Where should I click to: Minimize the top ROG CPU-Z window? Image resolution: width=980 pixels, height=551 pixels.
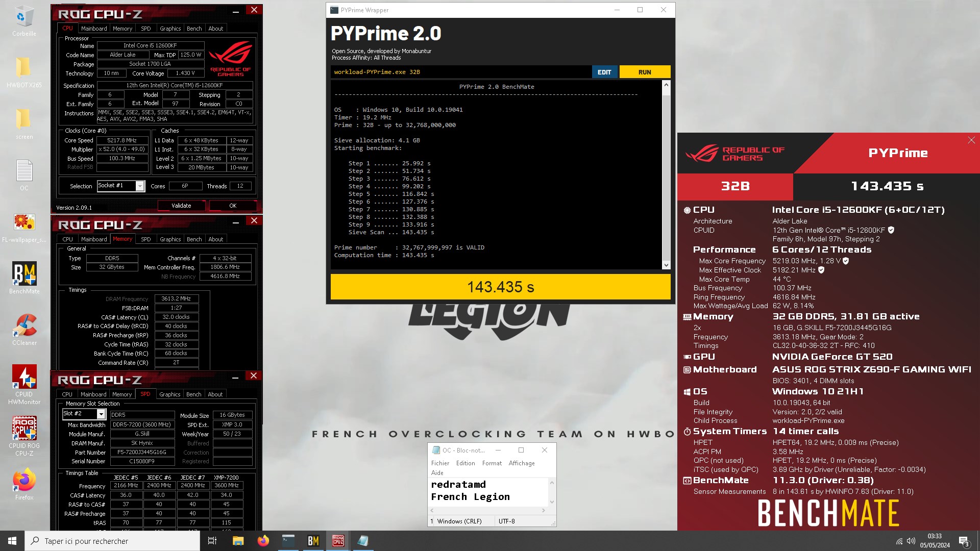point(236,11)
